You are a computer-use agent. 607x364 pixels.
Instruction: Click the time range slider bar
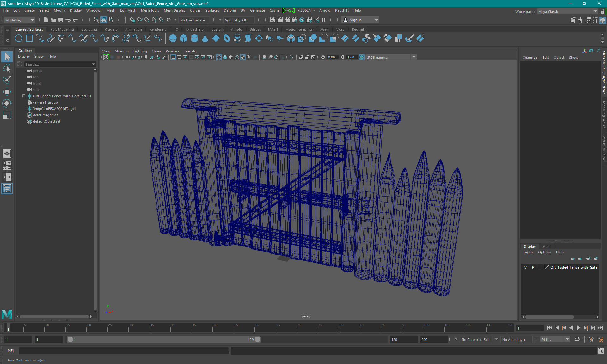coord(164,339)
